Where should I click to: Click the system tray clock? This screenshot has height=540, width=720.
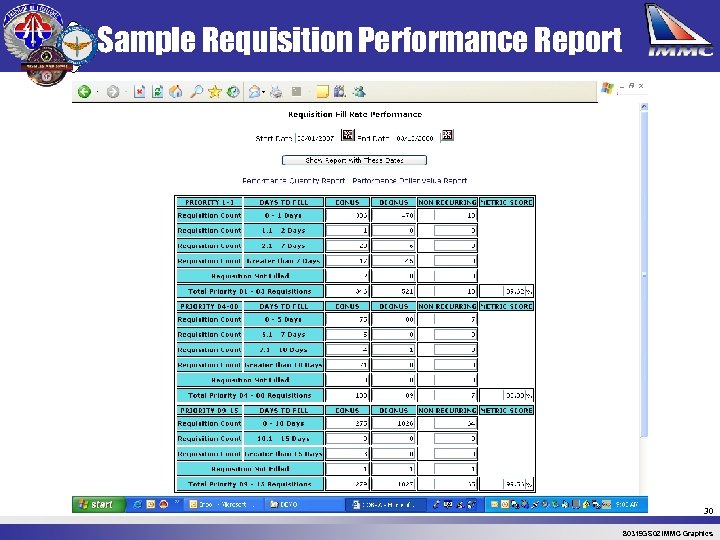pyautogui.click(x=627, y=504)
